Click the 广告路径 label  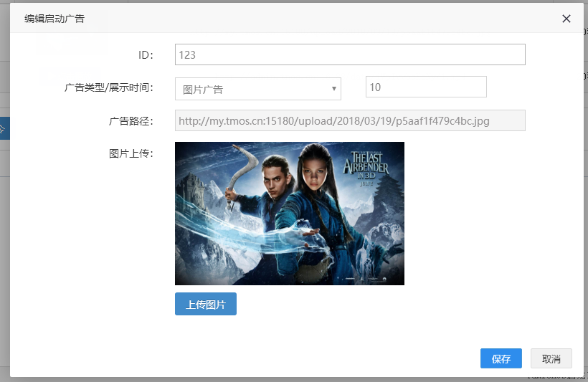pyautogui.click(x=131, y=121)
